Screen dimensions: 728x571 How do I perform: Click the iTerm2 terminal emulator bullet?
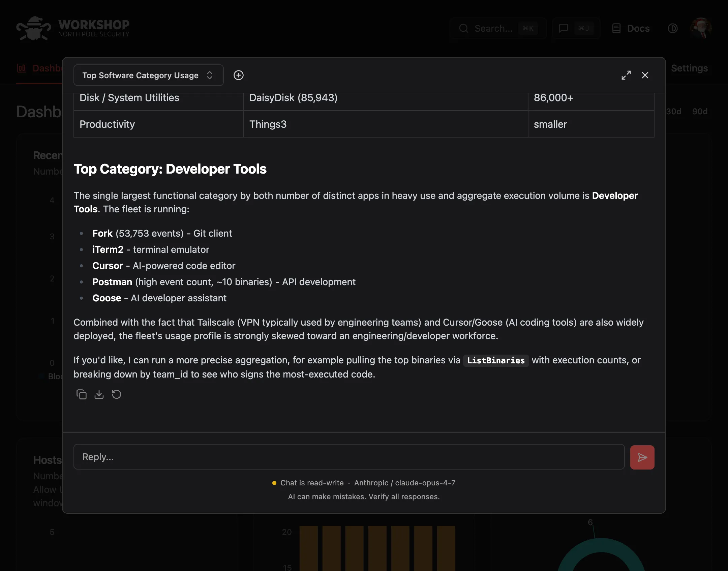(151, 249)
